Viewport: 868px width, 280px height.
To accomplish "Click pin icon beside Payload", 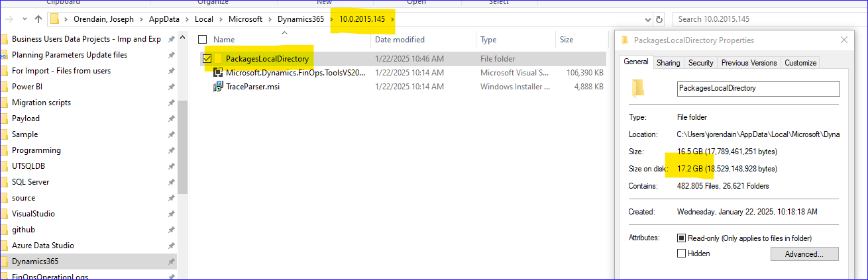I will pyautogui.click(x=171, y=118).
